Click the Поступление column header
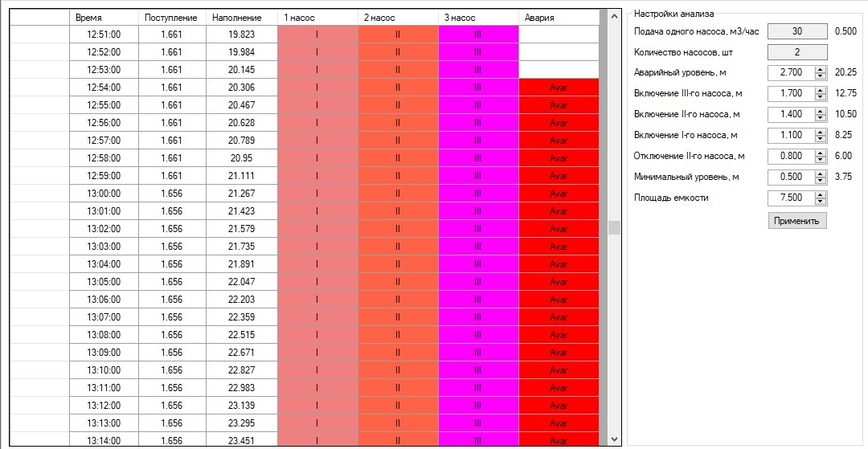This screenshot has height=449, width=868. coord(172,18)
